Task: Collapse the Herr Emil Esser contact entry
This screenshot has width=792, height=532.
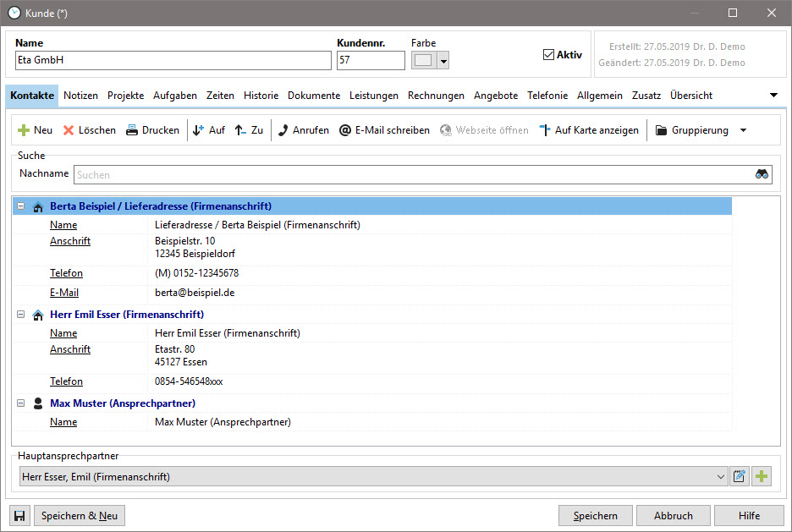Action: 20,314
